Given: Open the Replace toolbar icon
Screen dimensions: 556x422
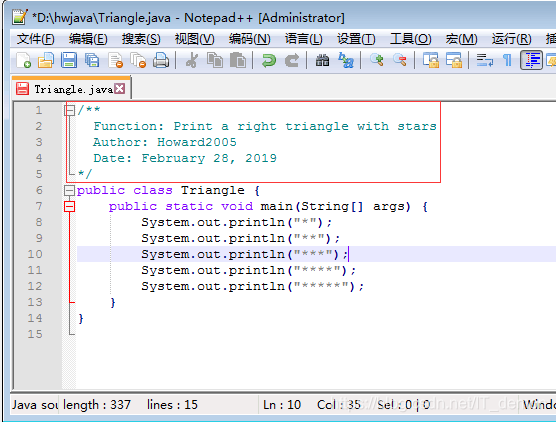Looking at the screenshot, I should (346, 60).
